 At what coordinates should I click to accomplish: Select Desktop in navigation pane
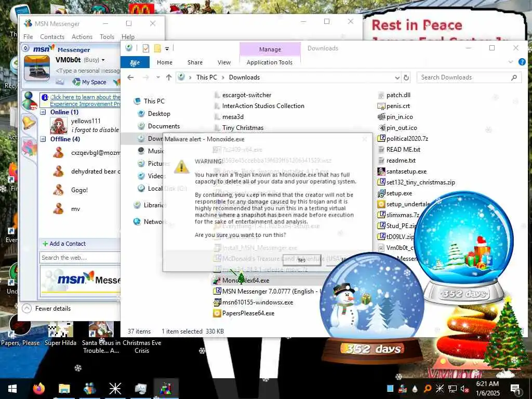click(159, 114)
